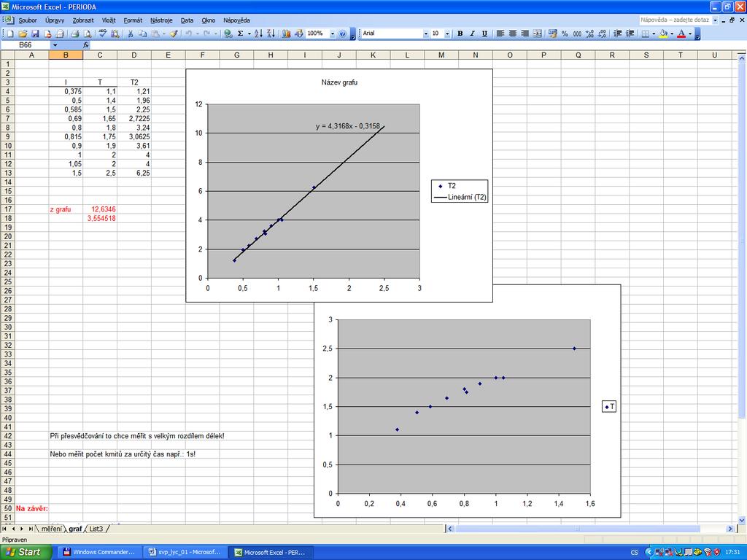Run the spell check tool
This screenshot has width=747, height=560.
point(102,34)
